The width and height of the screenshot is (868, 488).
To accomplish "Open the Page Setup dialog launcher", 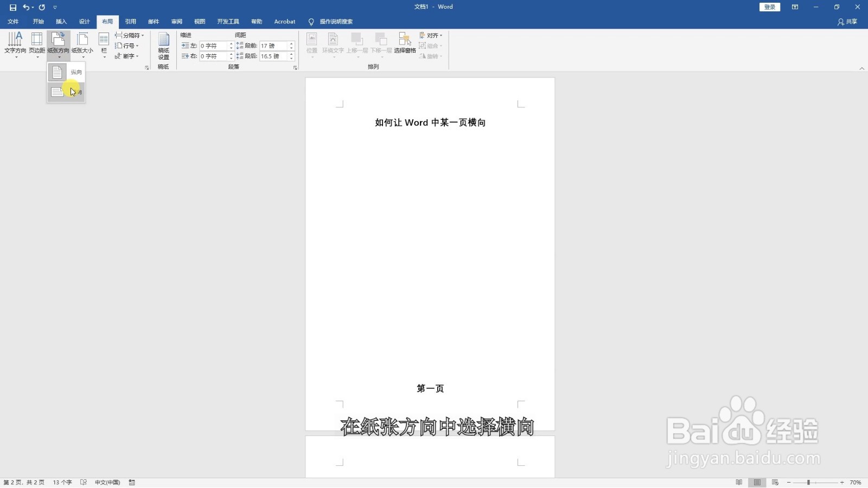I will (x=147, y=68).
